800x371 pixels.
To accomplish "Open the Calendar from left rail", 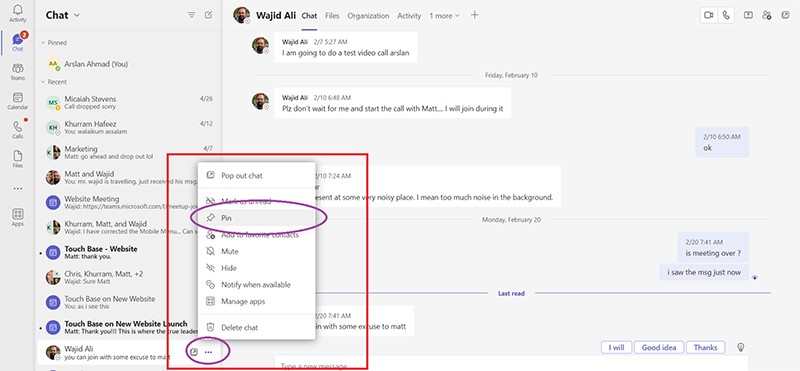I will [x=17, y=101].
